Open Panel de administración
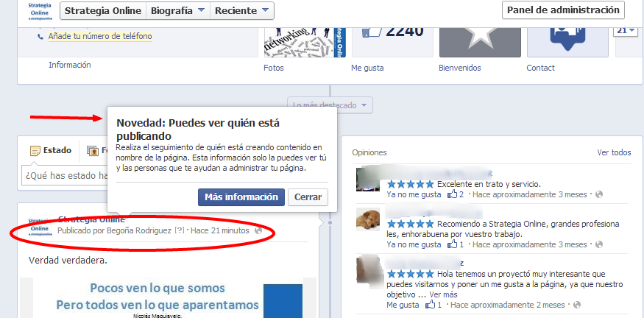Viewport: 644px width, 318px height. [563, 10]
